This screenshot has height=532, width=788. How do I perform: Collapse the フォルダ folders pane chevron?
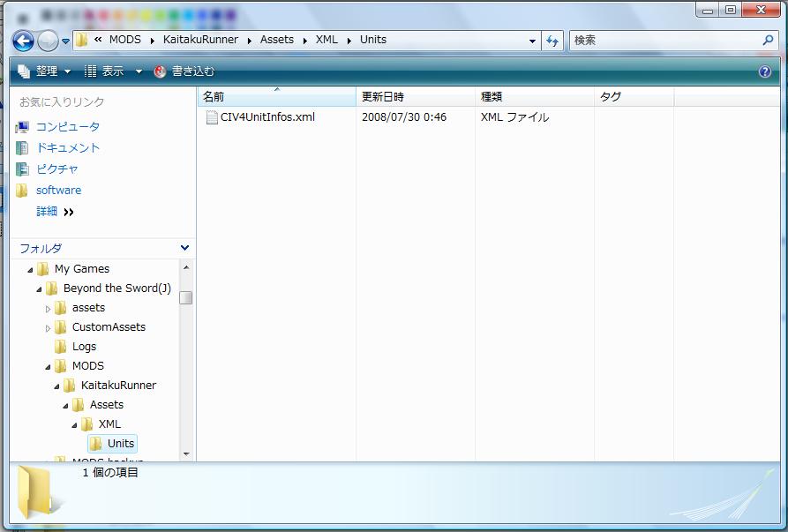click(184, 249)
